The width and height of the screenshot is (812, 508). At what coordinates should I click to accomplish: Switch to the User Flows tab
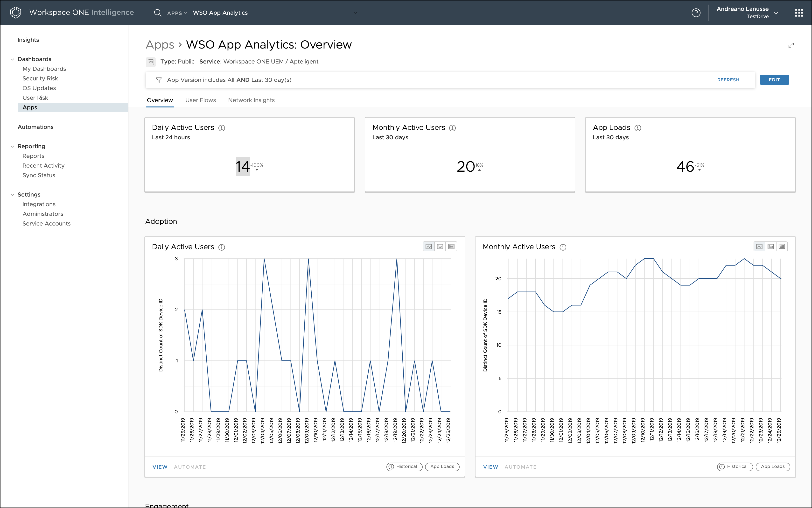coord(201,100)
